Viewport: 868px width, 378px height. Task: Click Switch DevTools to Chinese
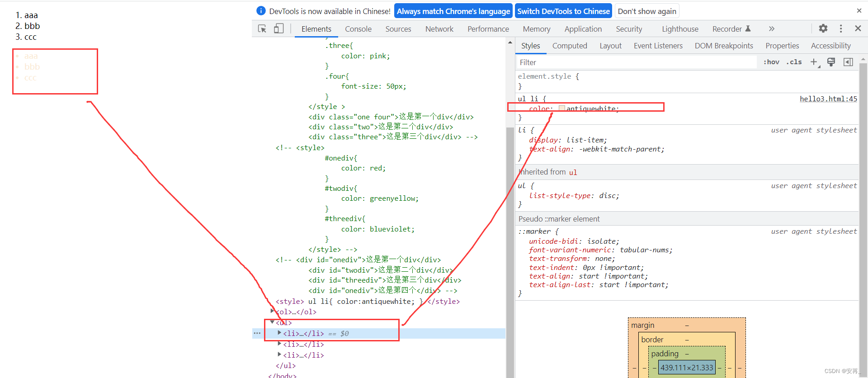pyautogui.click(x=563, y=11)
